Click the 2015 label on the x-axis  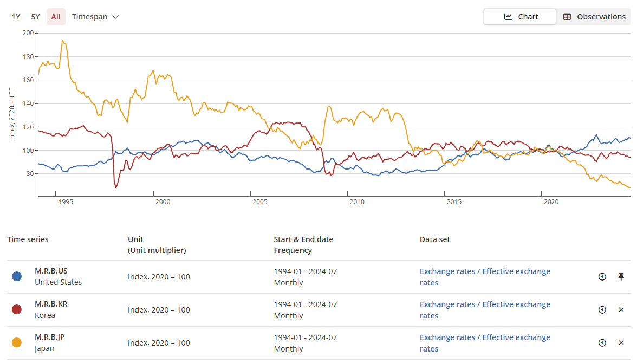(x=454, y=202)
